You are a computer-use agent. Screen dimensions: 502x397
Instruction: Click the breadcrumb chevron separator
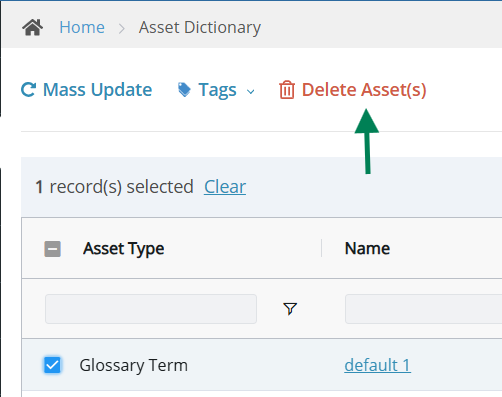coord(122,28)
